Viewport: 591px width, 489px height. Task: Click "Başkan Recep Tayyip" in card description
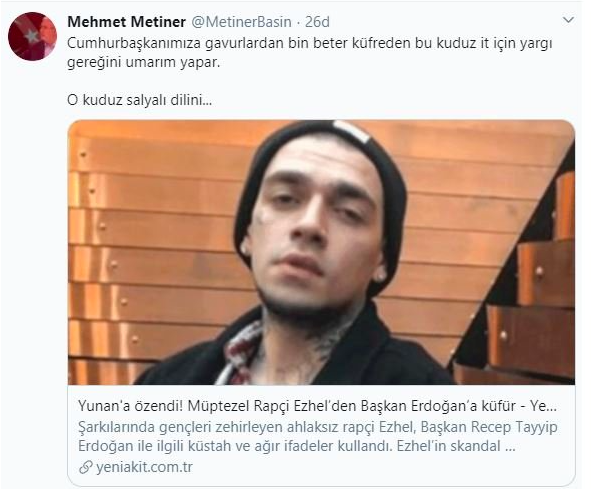point(489,427)
